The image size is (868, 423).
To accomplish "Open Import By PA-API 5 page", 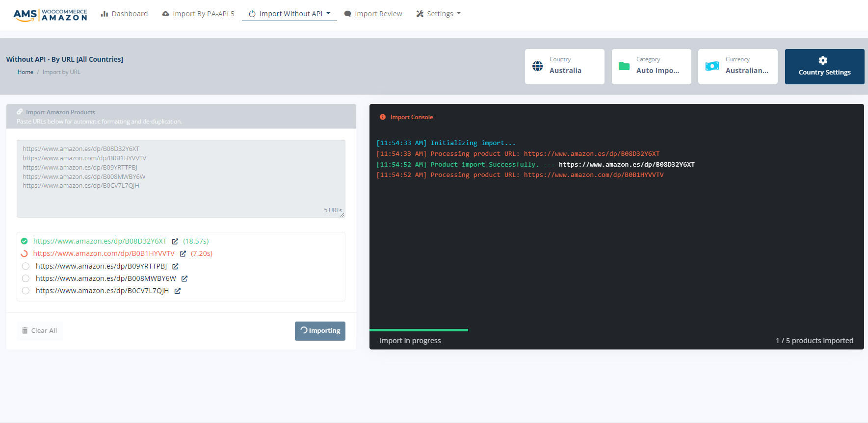I will [x=198, y=14].
